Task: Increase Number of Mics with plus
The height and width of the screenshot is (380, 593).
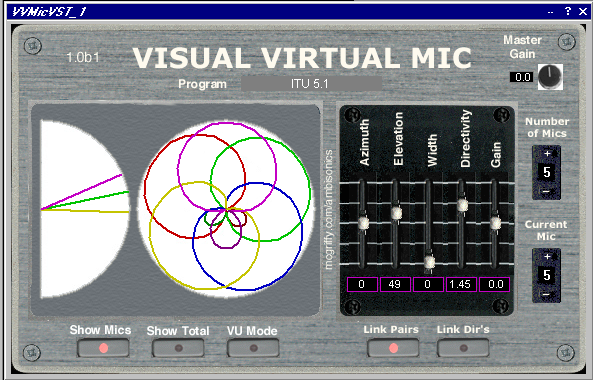Action: [547, 154]
